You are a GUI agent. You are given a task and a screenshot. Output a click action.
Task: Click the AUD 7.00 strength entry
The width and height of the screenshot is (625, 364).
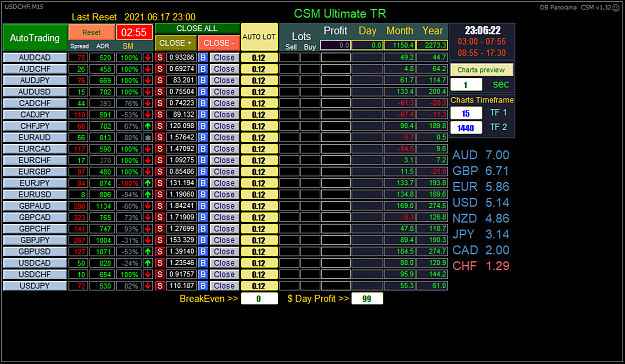pos(481,155)
